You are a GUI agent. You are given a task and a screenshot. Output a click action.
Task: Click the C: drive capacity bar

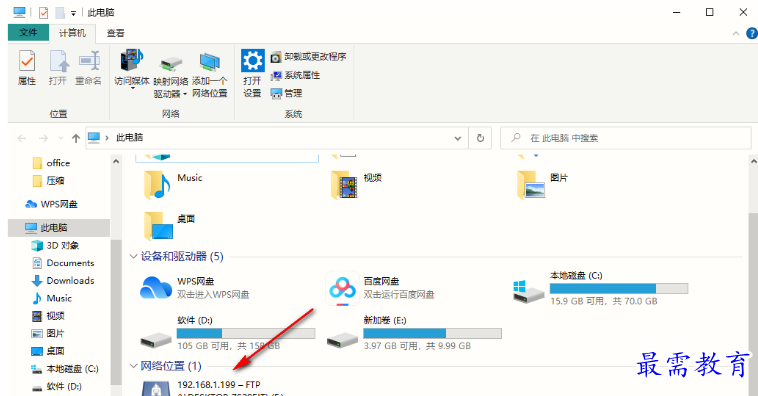click(619, 289)
